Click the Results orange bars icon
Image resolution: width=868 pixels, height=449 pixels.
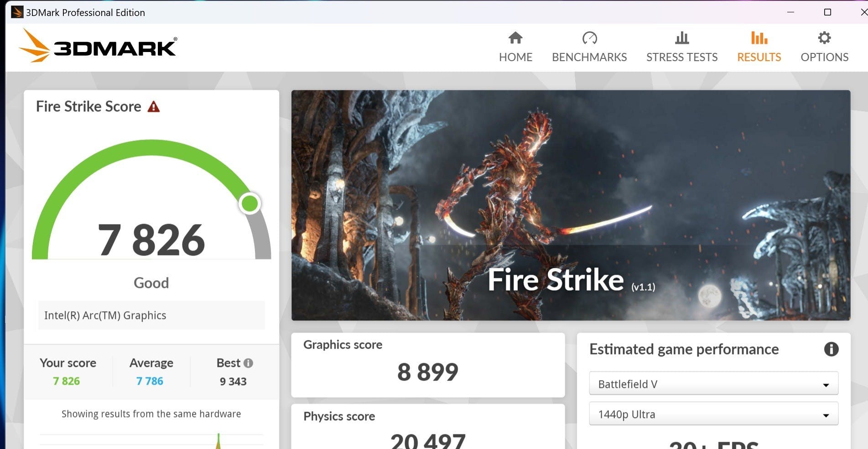[759, 38]
